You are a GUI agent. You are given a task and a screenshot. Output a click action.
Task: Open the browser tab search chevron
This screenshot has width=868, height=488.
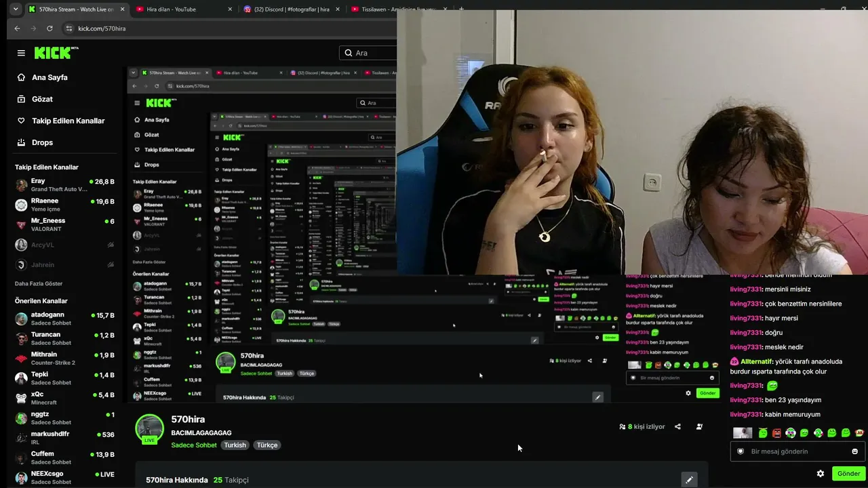pyautogui.click(x=16, y=9)
